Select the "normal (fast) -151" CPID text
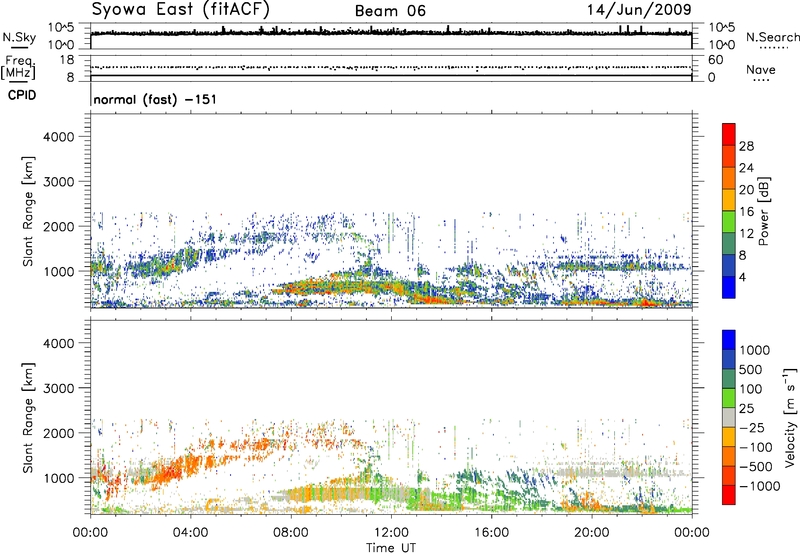The width and height of the screenshot is (800, 554). coord(155,99)
